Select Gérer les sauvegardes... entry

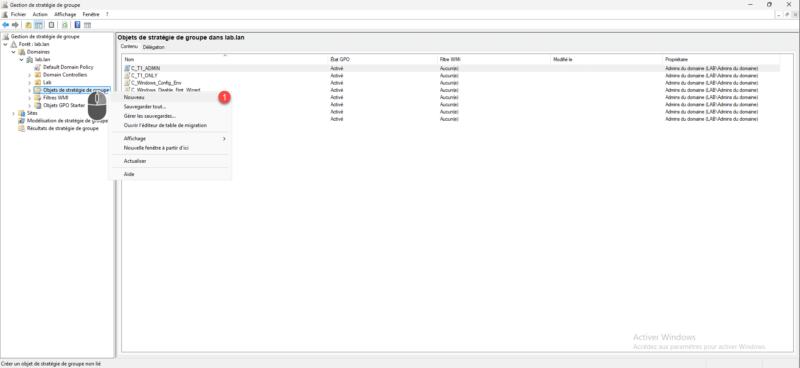170,116
